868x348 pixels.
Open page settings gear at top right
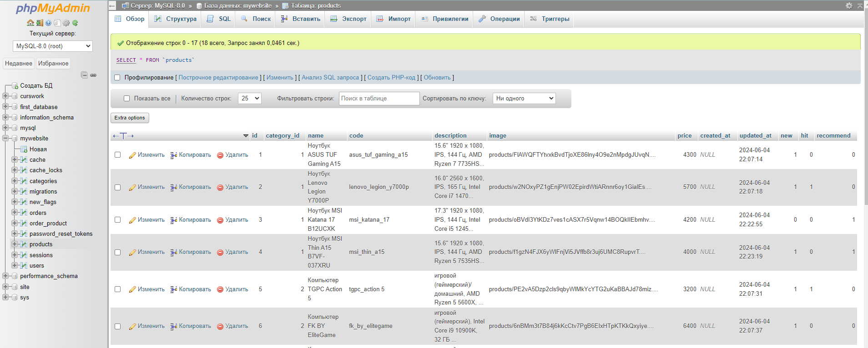pos(849,5)
